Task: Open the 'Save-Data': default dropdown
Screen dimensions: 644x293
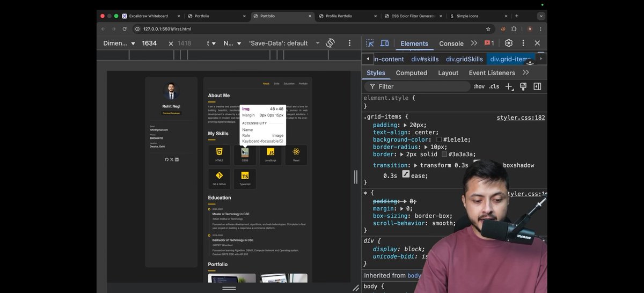Action: point(284,43)
